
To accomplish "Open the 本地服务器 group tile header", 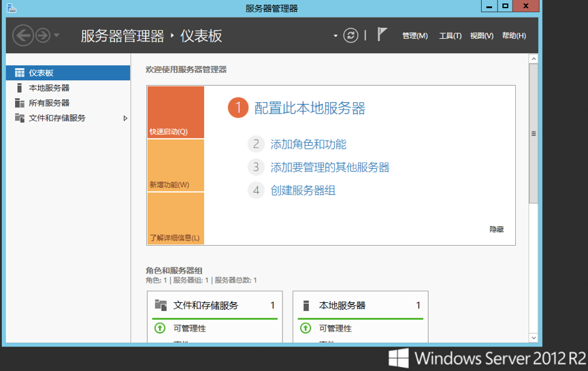I will point(361,306).
